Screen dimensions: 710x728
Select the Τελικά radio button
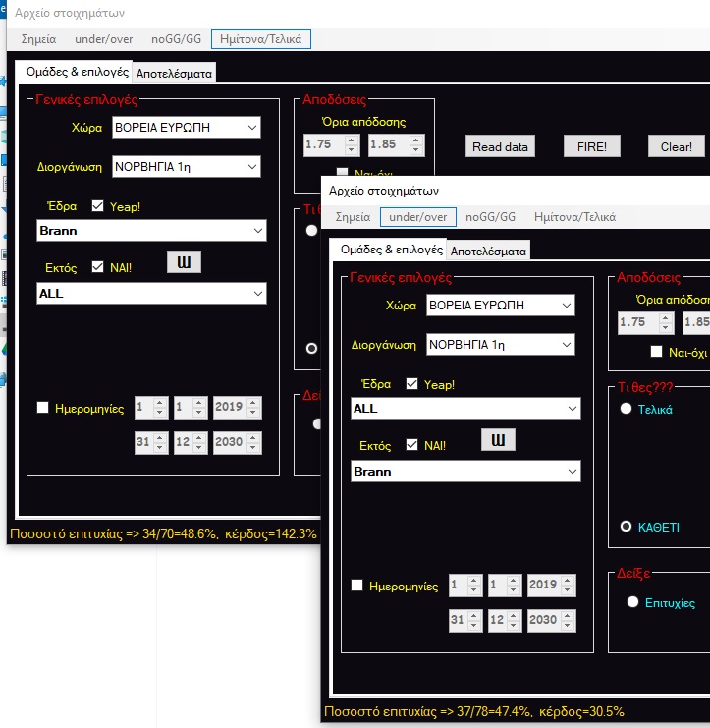[x=626, y=409]
